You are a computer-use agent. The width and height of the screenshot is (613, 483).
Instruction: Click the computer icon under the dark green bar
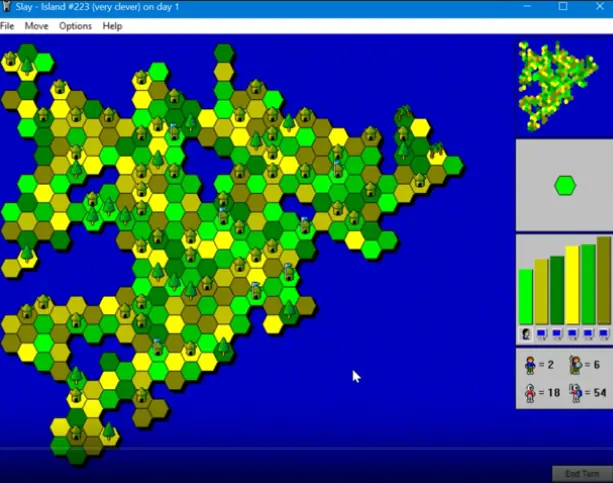click(557, 334)
